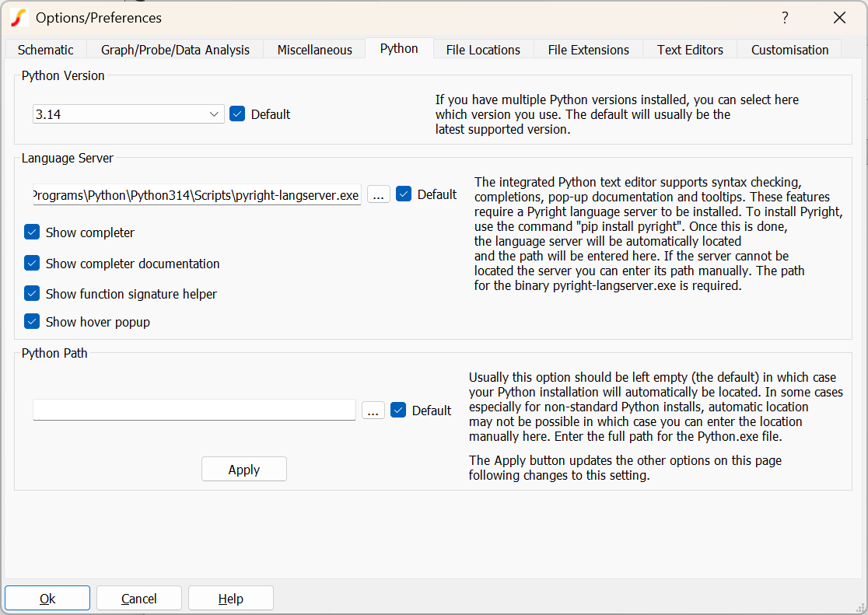Open the Graph/Probe/Data Analysis tab
The width and height of the screenshot is (868, 615).
pyautogui.click(x=175, y=50)
